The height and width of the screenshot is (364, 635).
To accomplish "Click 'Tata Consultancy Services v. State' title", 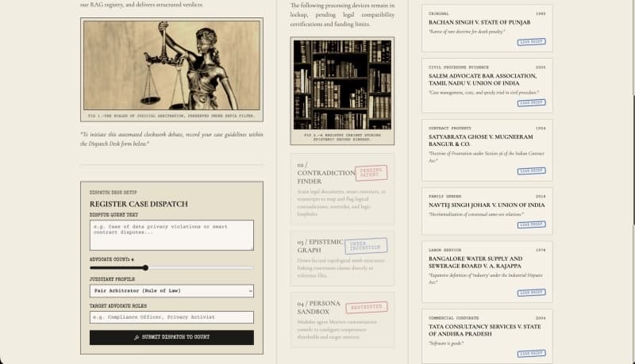I will 485,330.
